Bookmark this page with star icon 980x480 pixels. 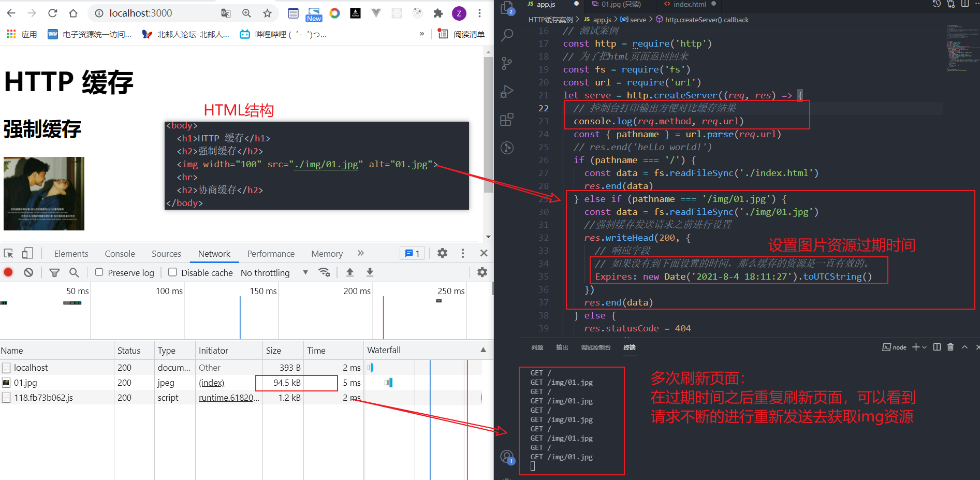pyautogui.click(x=267, y=13)
